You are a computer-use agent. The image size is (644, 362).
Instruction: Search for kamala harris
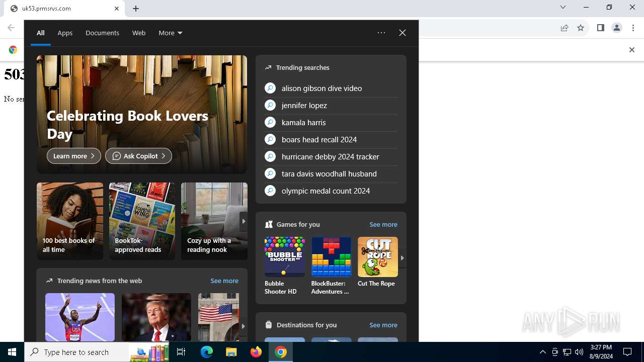tap(331, 122)
